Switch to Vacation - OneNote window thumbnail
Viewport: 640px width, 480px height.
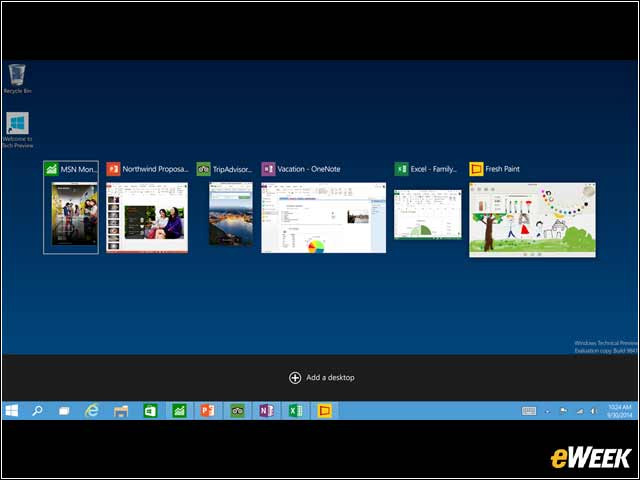[x=323, y=218]
